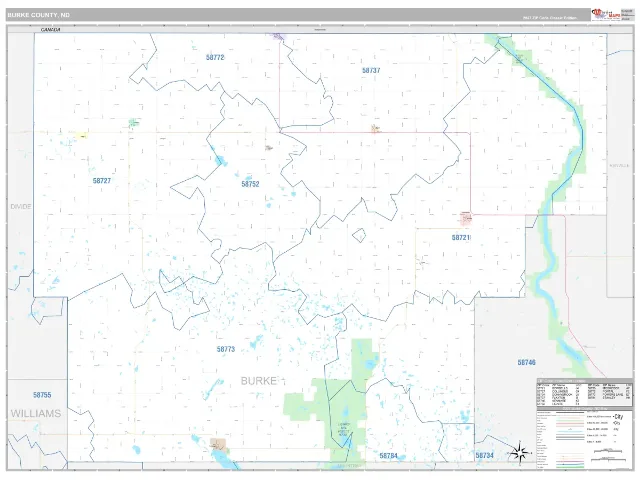The height and width of the screenshot is (480, 640).
Task: Click the WILLIAMS county label
Action: point(36,413)
